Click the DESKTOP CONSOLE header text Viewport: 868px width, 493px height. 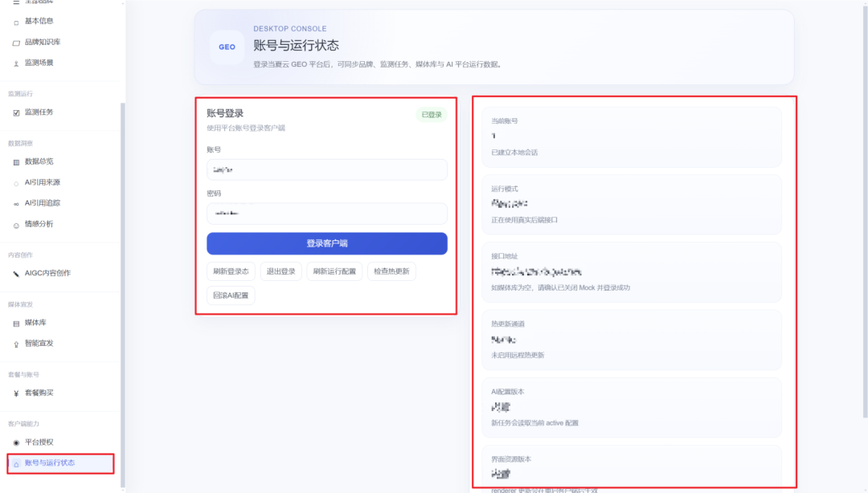click(x=290, y=29)
